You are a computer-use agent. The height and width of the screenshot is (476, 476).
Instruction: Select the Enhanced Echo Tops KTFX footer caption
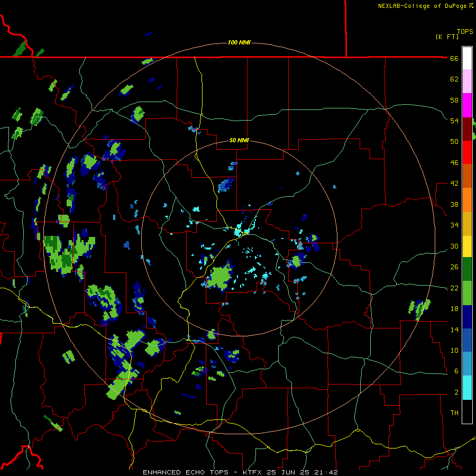(240, 472)
